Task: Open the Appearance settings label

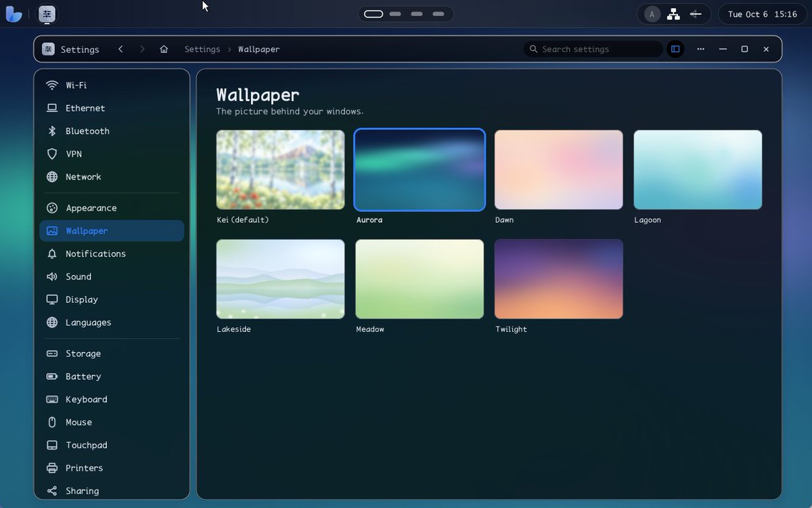Action: point(91,208)
